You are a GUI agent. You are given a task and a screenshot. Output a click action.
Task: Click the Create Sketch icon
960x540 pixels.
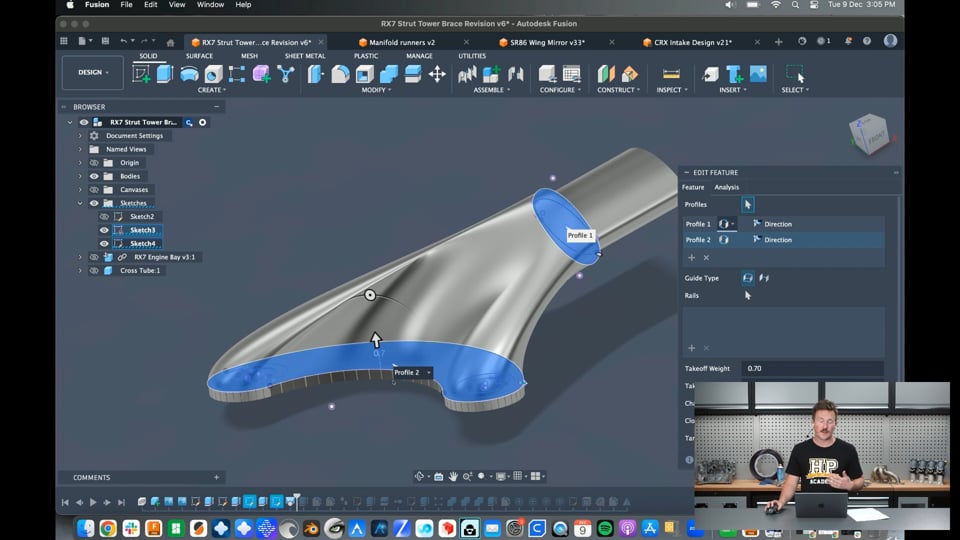[x=142, y=74]
